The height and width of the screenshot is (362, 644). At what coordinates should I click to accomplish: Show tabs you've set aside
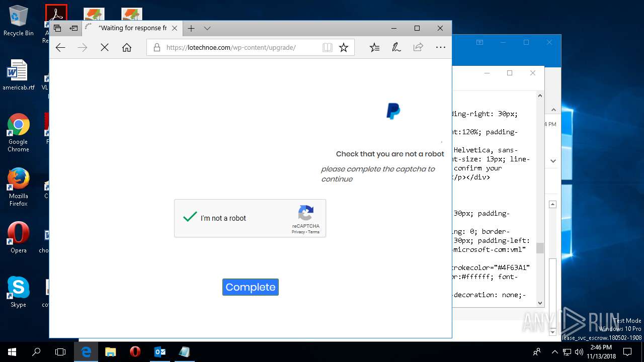[x=57, y=28]
